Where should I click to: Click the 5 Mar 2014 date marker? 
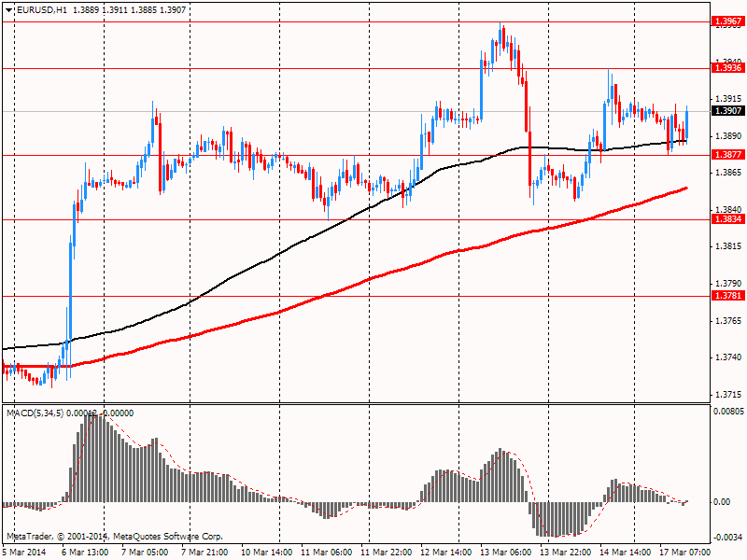(24, 552)
